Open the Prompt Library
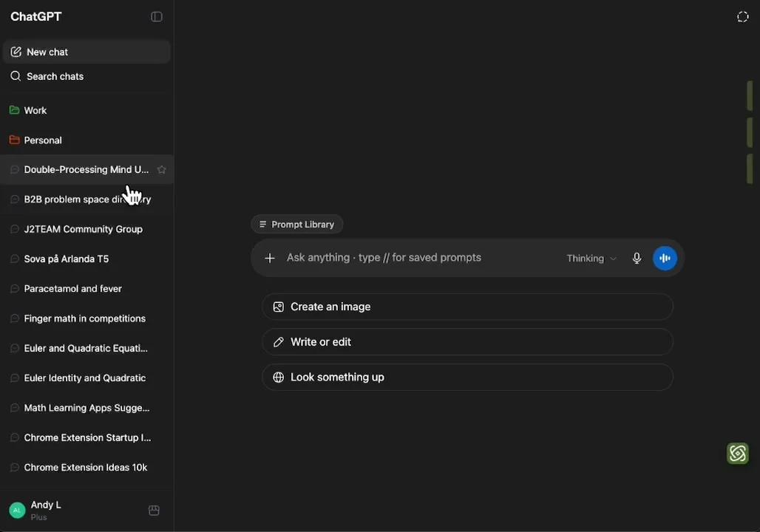The image size is (760, 532). (296, 225)
